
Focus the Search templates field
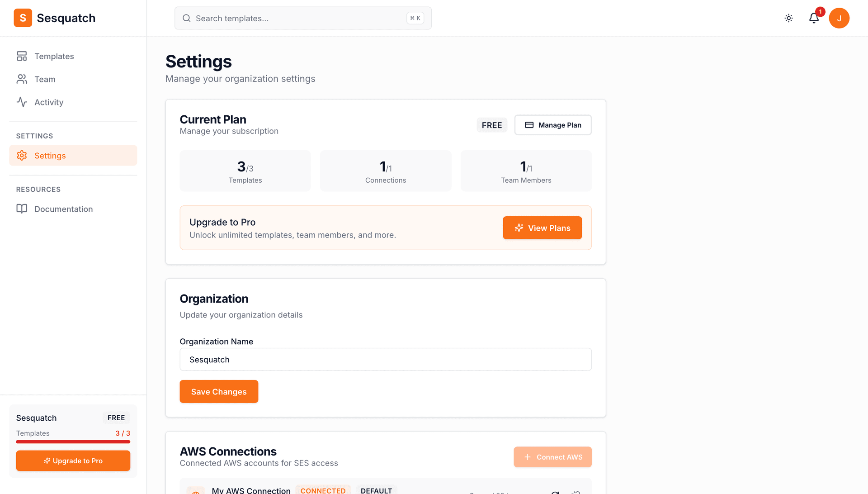click(x=298, y=18)
